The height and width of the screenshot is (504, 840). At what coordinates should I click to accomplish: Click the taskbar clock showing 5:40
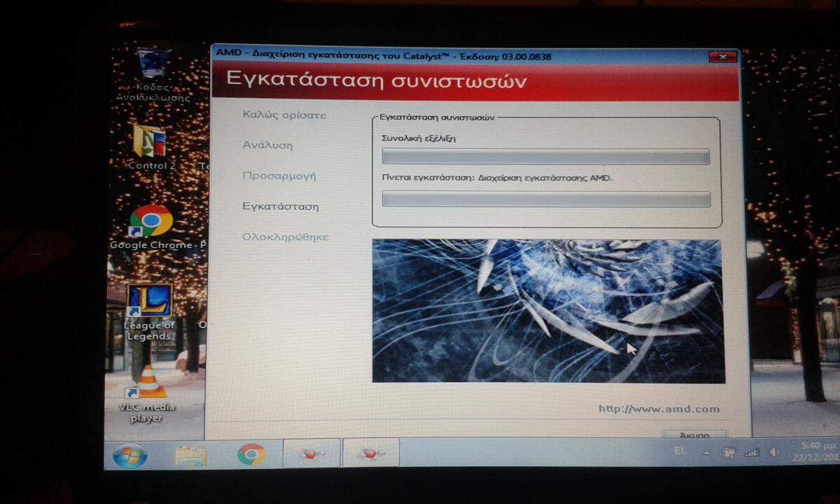click(816, 451)
